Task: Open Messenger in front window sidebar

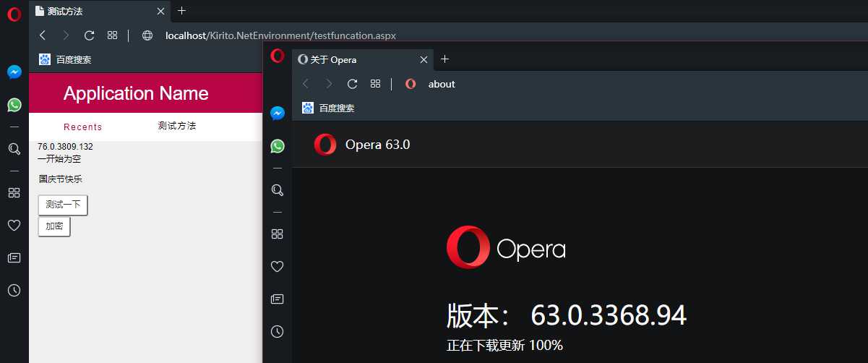Action: point(277,114)
